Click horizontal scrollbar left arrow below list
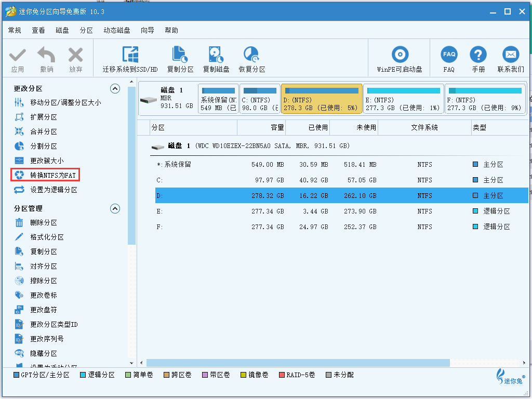Image resolution: width=532 pixels, height=399 pixels. pyautogui.click(x=141, y=363)
